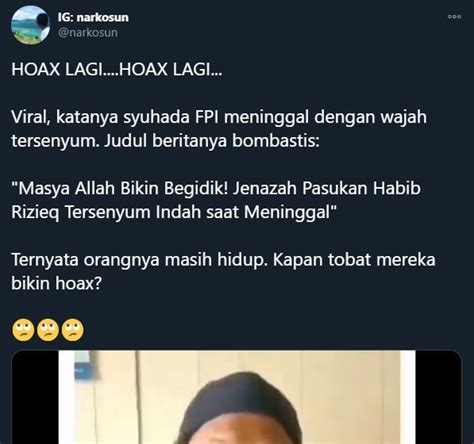Click the word bombastis: in the tweet
The width and height of the screenshot is (474, 444).
click(276, 141)
